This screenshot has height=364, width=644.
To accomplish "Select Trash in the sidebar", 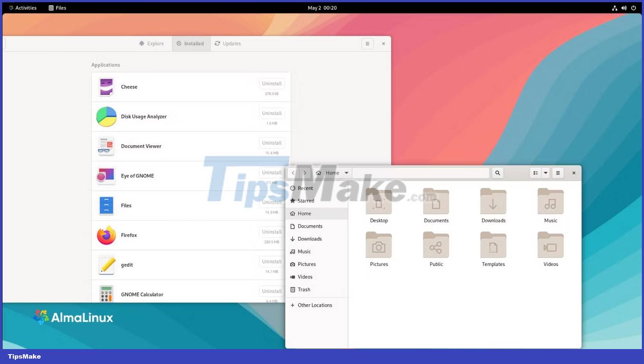I will click(304, 289).
